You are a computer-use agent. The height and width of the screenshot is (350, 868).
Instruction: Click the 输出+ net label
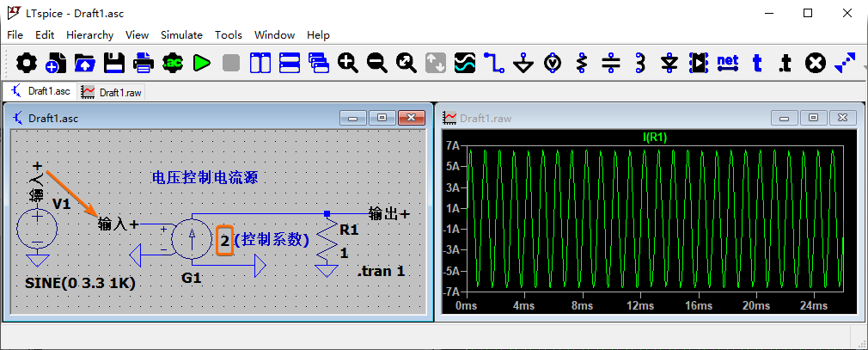[x=389, y=213]
